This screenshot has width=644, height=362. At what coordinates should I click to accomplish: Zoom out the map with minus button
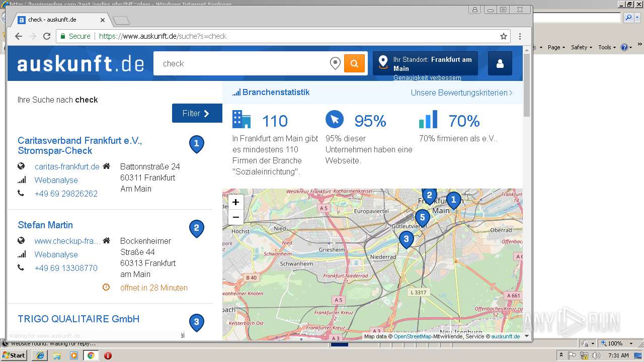click(235, 217)
